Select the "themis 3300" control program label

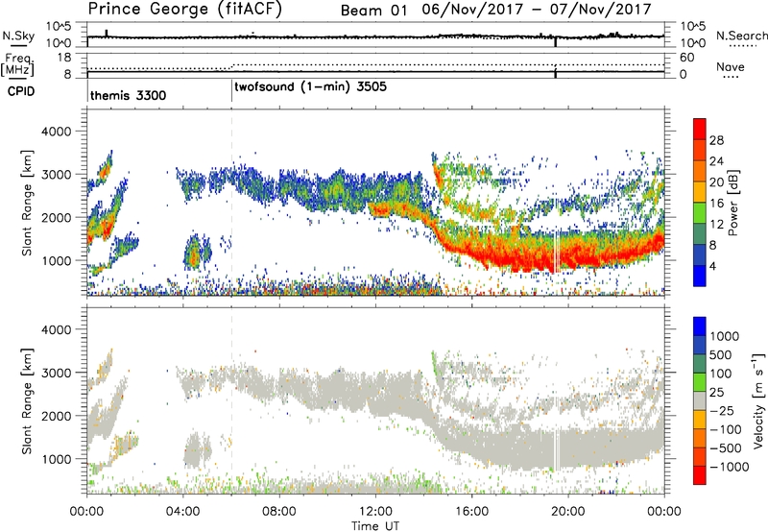point(128,95)
